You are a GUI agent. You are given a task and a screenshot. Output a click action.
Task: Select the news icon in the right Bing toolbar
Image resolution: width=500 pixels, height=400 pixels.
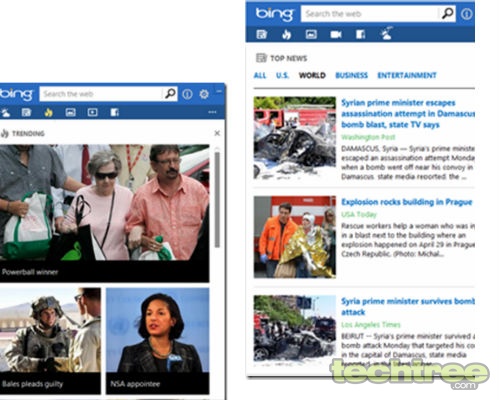tap(262, 34)
